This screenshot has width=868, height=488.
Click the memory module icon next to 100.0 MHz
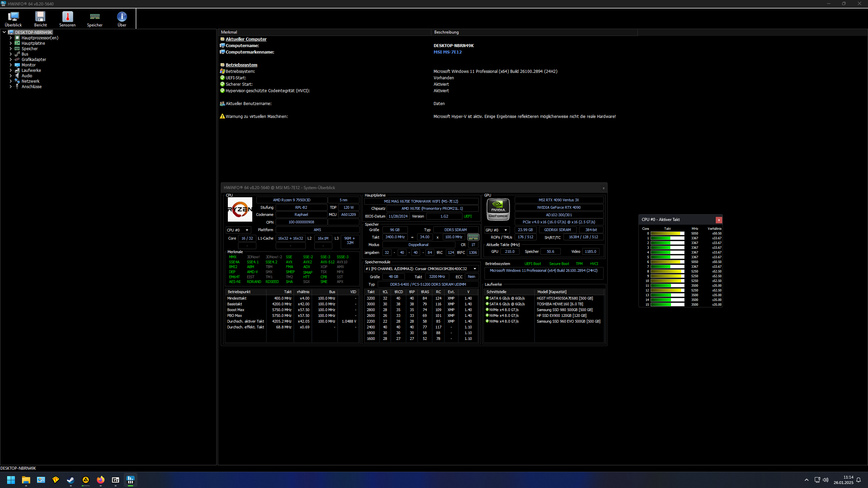click(x=473, y=237)
